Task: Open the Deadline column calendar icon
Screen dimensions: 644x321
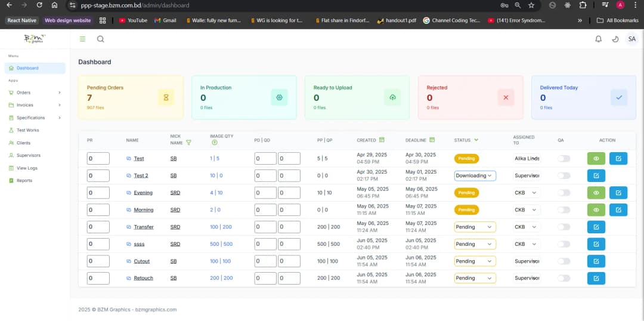Action: [432, 140]
